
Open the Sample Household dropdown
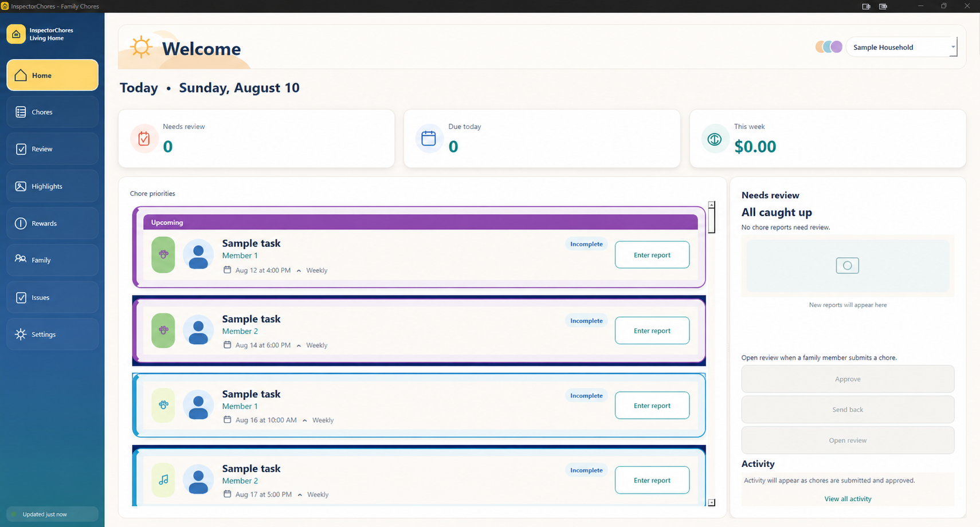click(x=901, y=47)
